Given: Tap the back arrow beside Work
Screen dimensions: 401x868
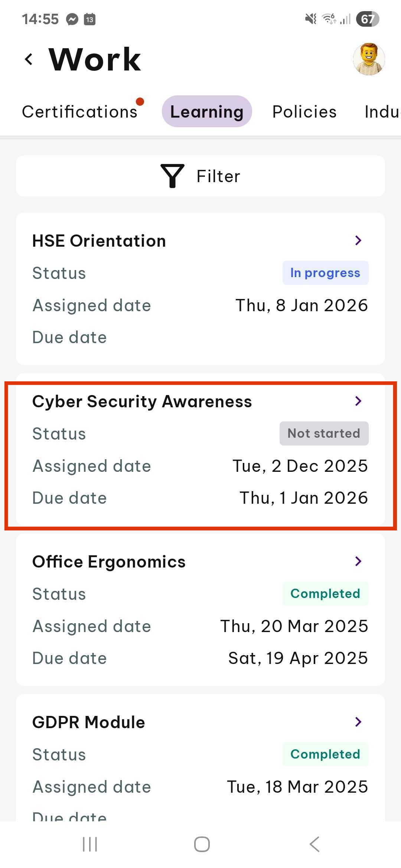Looking at the screenshot, I should 29,59.
